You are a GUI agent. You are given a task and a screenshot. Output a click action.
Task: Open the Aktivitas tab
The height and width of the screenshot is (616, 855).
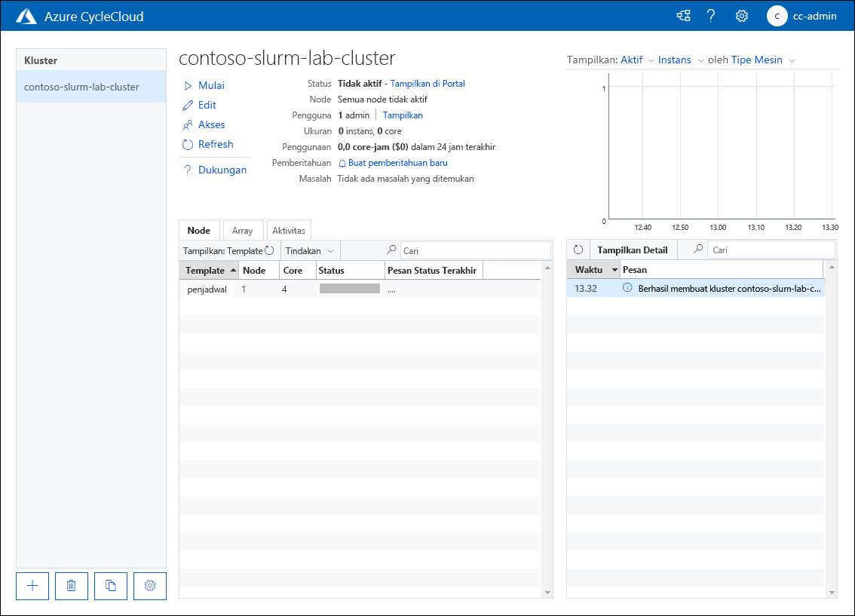click(289, 230)
